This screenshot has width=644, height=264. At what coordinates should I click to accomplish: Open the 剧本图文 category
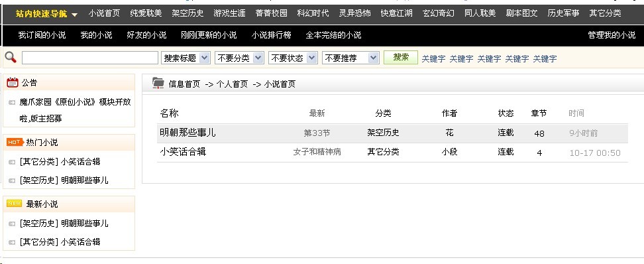[x=522, y=13]
